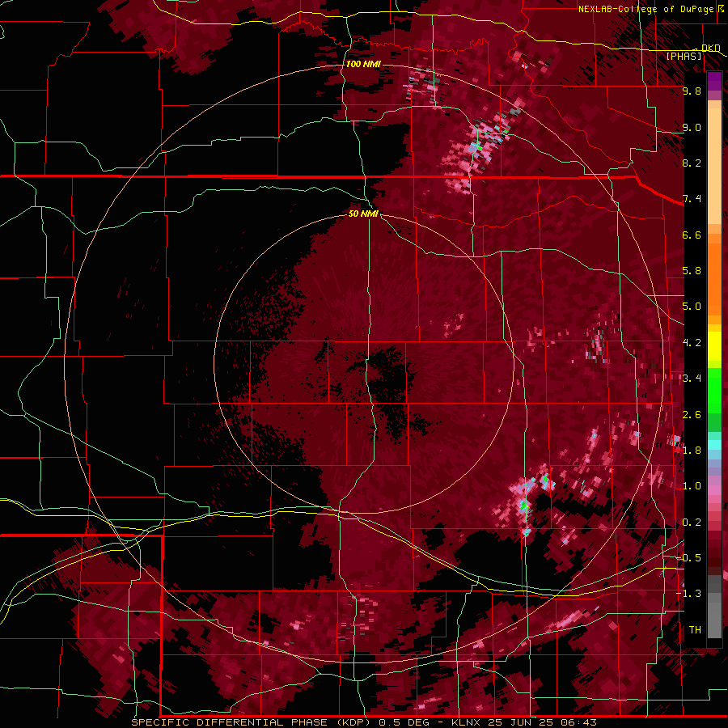Click the -1.3 scale value
Screen dimensions: 728x728
tap(688, 594)
